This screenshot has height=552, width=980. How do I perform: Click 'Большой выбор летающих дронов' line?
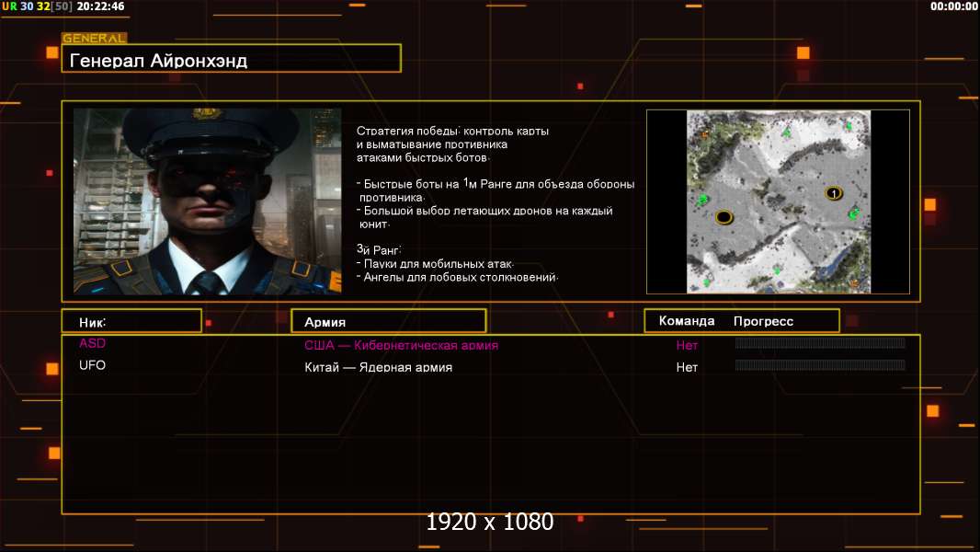(x=484, y=211)
